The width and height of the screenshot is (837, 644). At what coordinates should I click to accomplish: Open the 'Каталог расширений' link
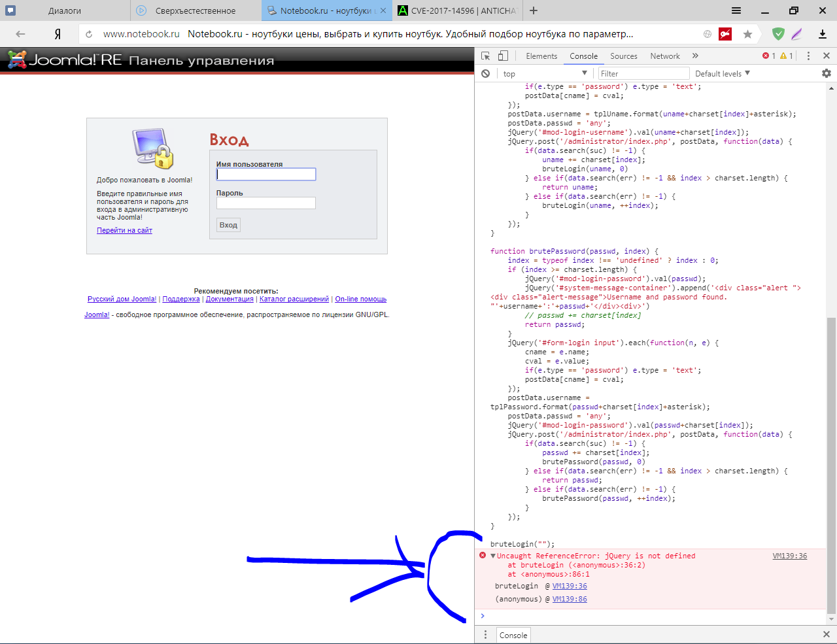click(294, 299)
